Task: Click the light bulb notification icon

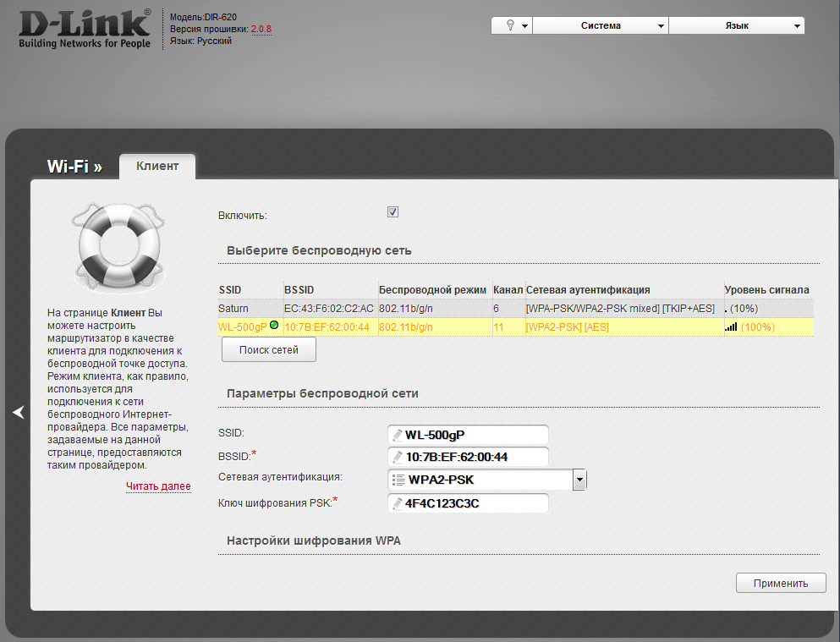Action: (x=511, y=25)
